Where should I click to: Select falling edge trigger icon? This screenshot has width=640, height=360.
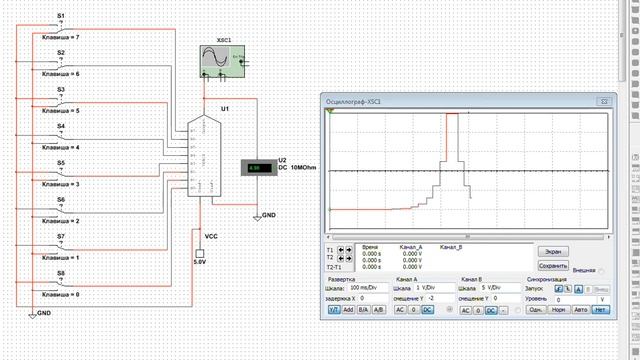tap(568, 289)
